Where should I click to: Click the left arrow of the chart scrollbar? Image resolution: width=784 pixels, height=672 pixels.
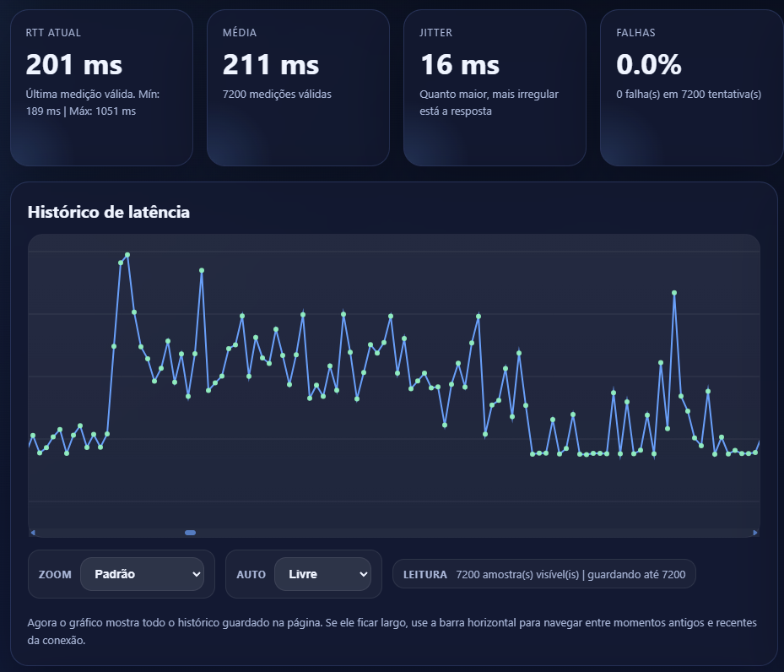(x=33, y=533)
